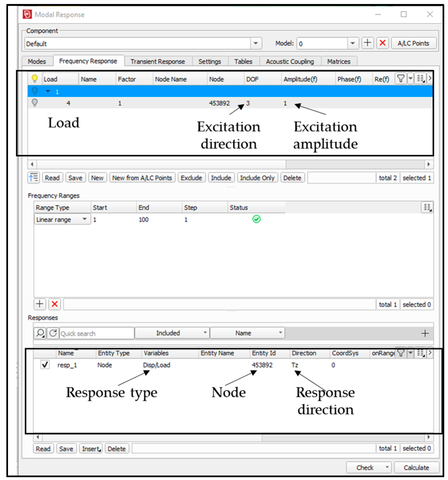Click the plus icon in Responses filter bar

click(x=425, y=333)
